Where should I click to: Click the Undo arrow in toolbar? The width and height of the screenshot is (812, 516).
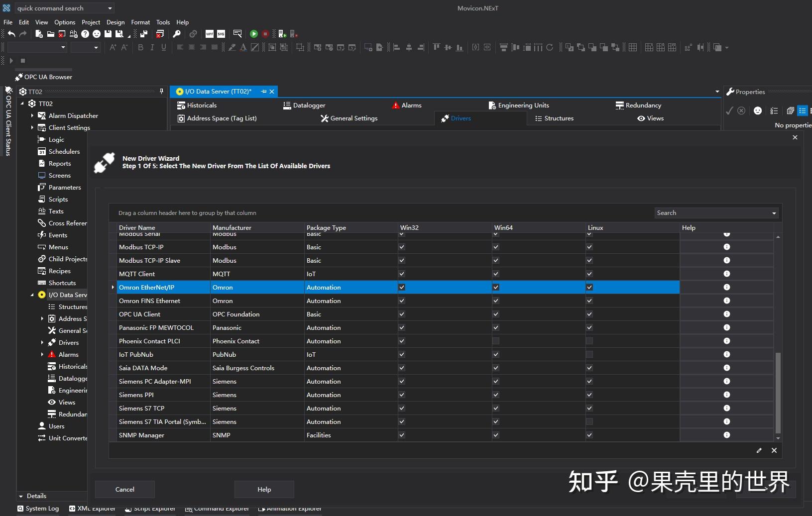coord(11,34)
